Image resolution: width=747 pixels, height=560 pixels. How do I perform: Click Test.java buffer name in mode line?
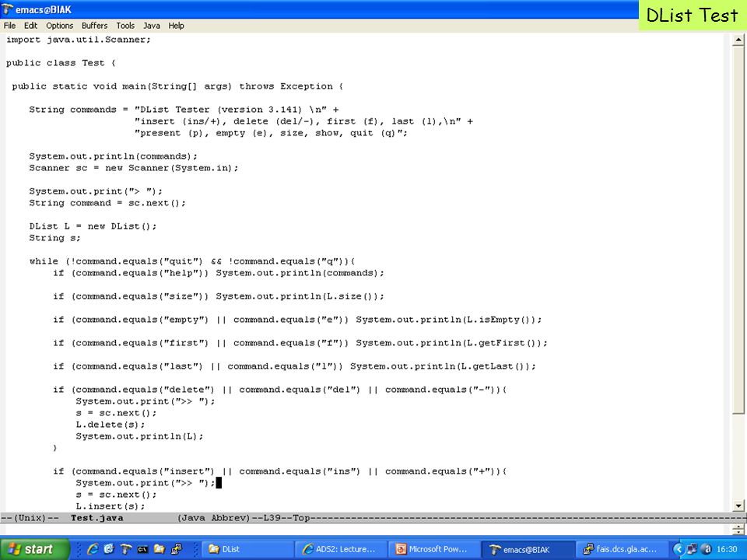[x=96, y=518]
